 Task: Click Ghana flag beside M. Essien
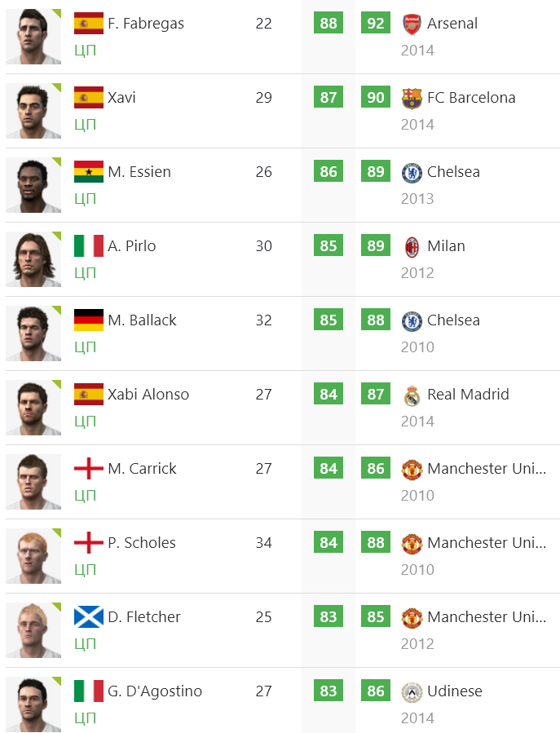tap(88, 172)
